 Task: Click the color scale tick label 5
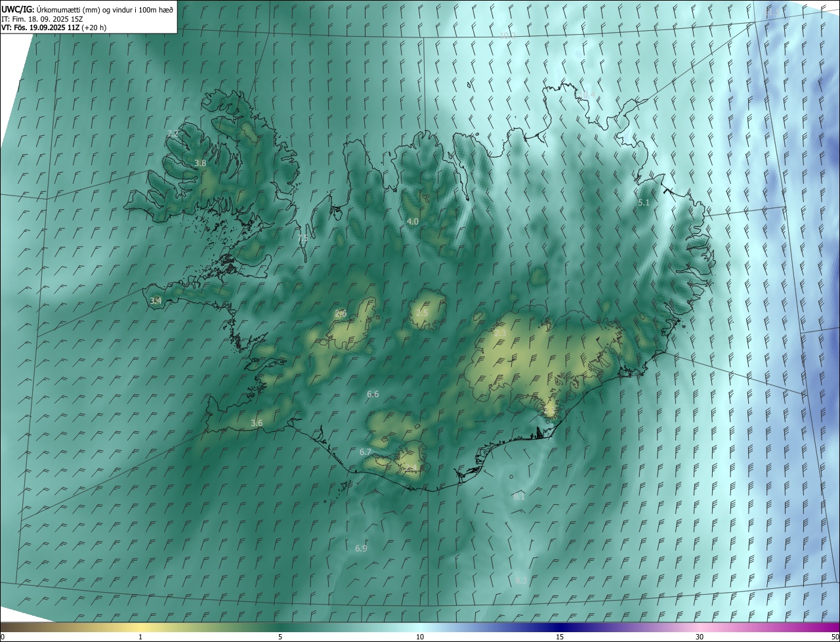[280, 637]
